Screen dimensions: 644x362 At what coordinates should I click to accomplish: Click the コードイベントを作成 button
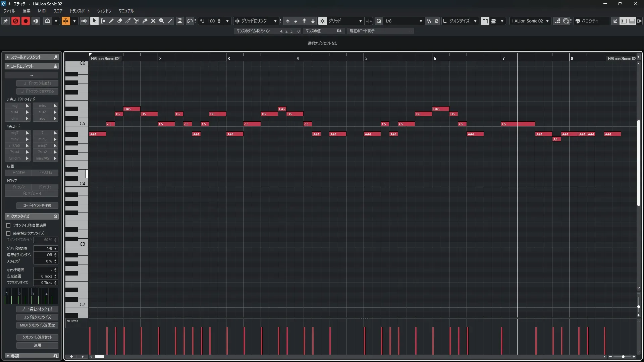(37, 205)
